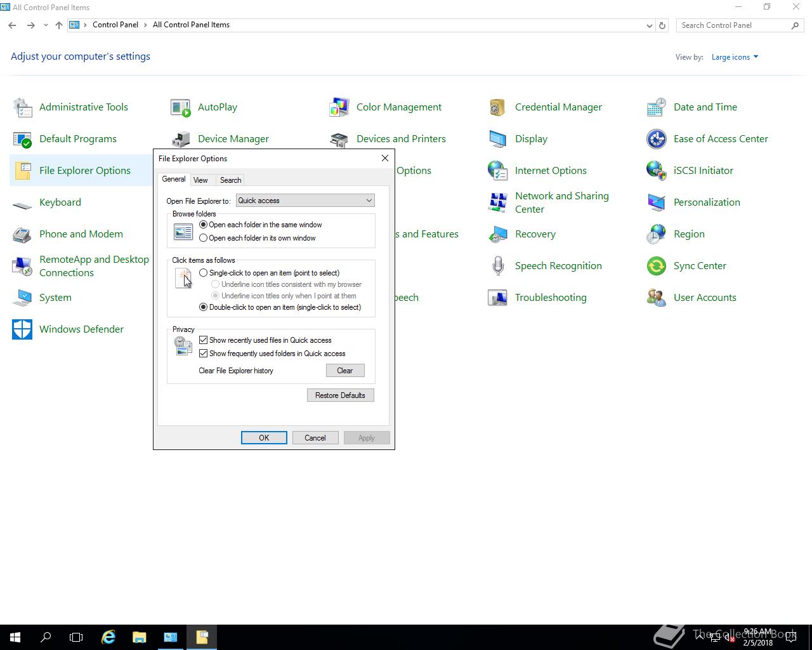Choose Single-click to open an item

[x=203, y=273]
